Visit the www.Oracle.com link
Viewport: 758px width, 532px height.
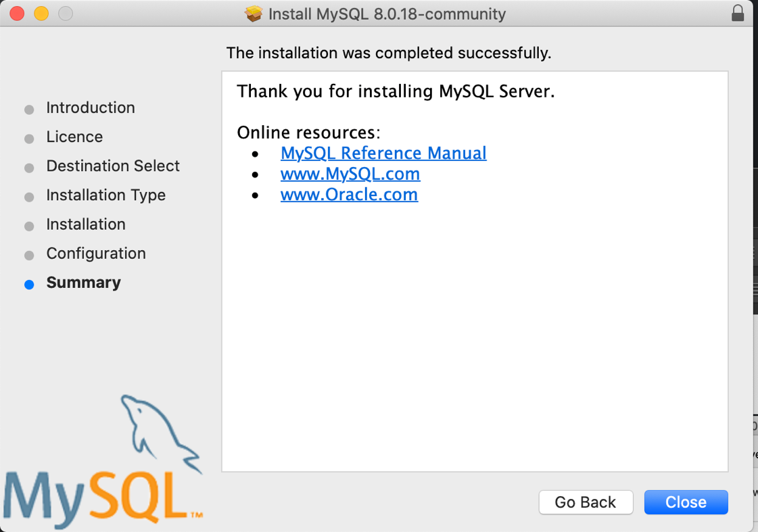(349, 195)
